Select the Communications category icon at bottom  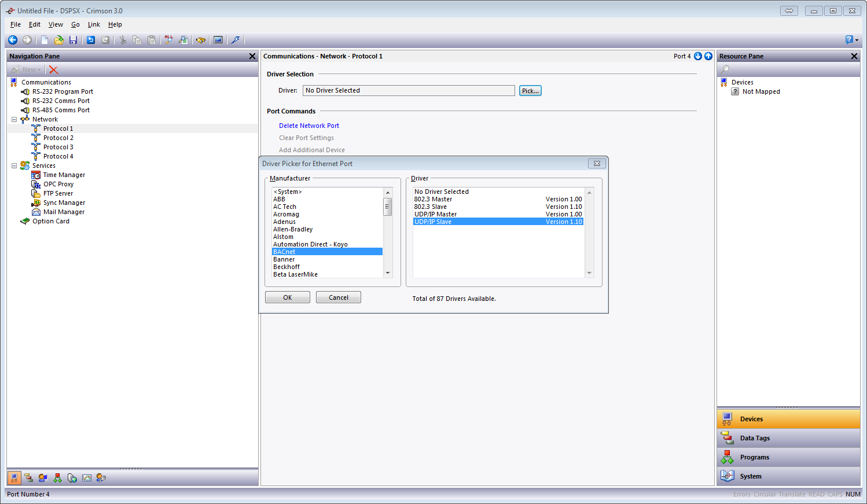click(14, 478)
